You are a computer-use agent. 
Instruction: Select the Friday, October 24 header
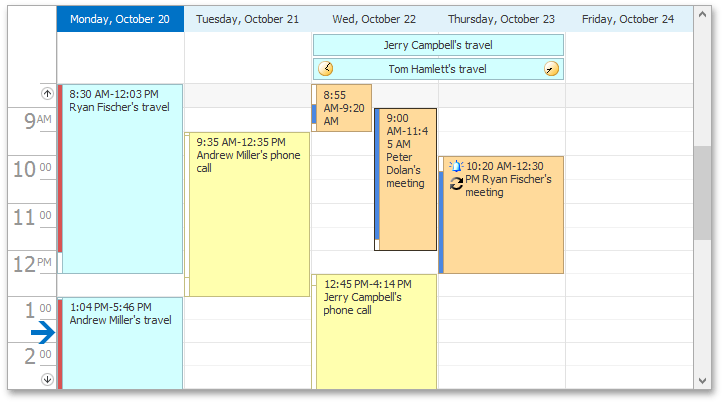[628, 19]
